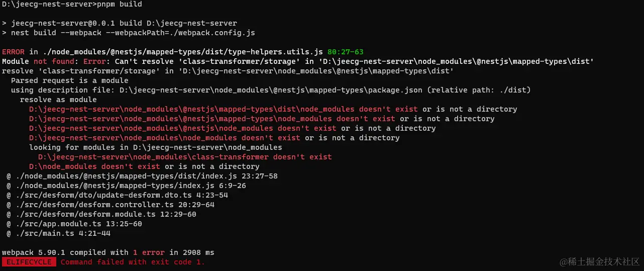Viewport: 644px width, 271px height.
Task: Click 'D:\node_modules doesn't exist' line
Action: click(x=144, y=166)
